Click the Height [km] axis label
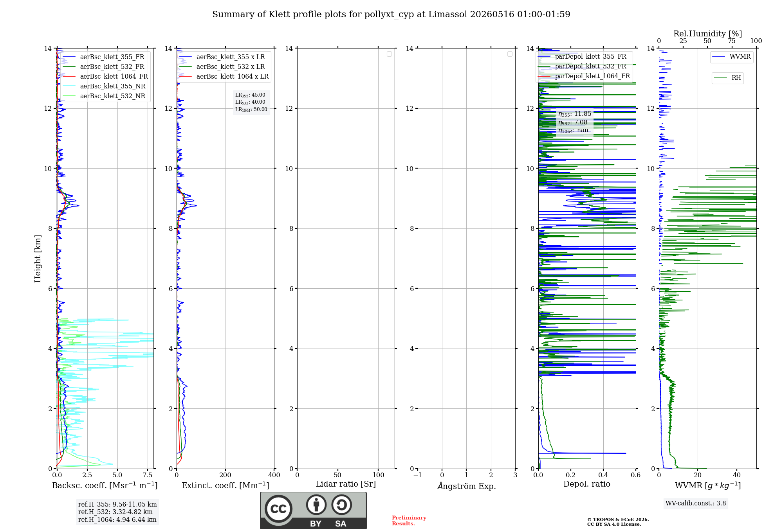Image resolution: width=783 pixels, height=532 pixels. click(38, 259)
